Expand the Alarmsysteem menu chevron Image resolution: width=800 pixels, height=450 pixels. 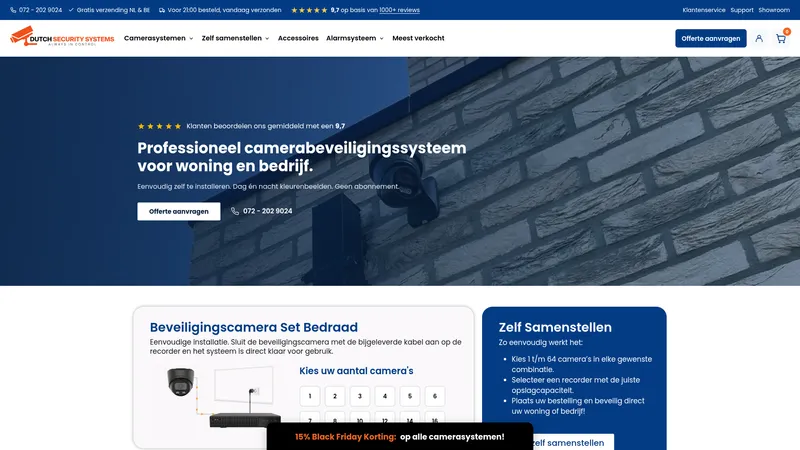(x=382, y=39)
